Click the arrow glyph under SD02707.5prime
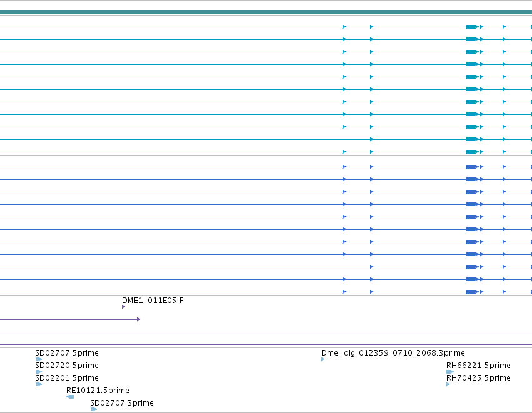 39,359
